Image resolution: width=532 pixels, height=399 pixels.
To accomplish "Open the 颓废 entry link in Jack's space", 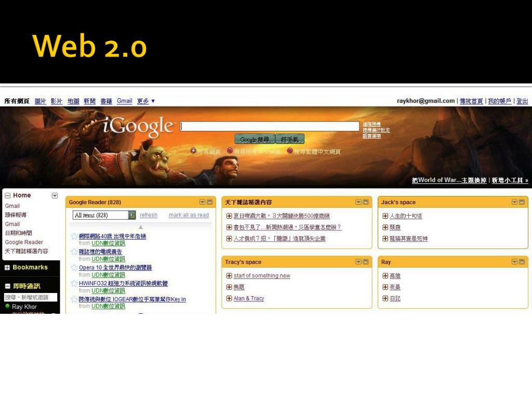I will (x=395, y=227).
